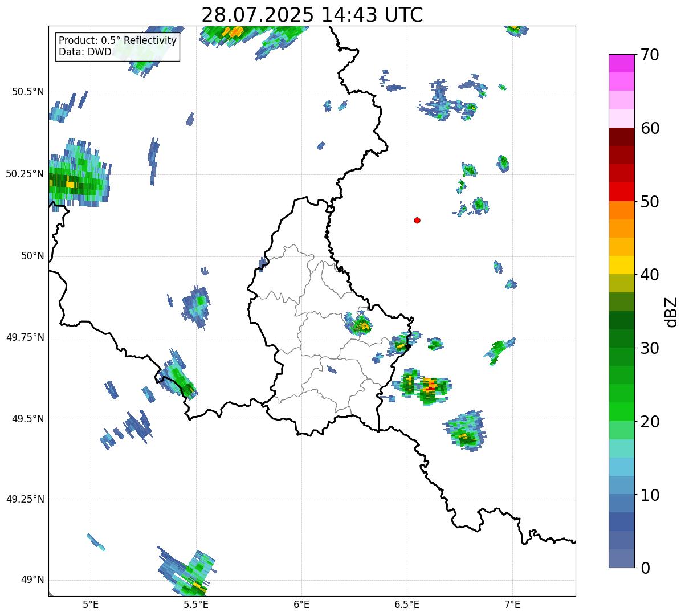Click the colorbar tick label "60"
The width and height of the screenshot is (685, 616).
coord(650,128)
